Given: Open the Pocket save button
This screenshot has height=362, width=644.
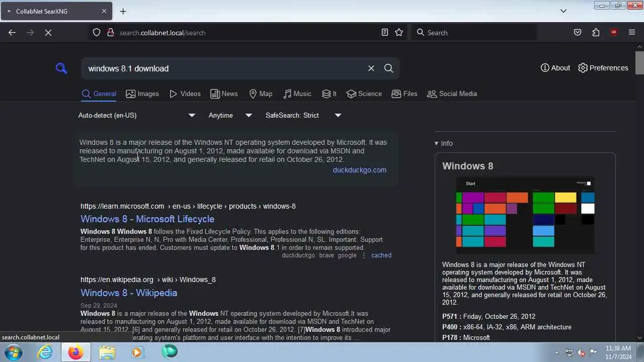Looking at the screenshot, I should [578, 33].
